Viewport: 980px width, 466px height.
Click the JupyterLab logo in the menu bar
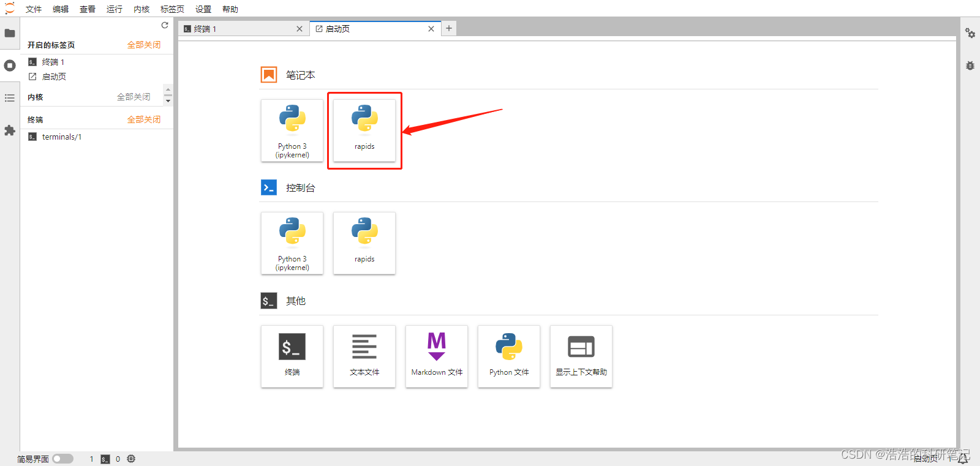[x=10, y=8]
